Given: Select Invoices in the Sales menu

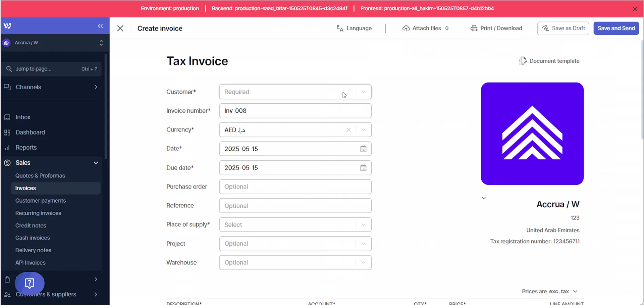Looking at the screenshot, I should pyautogui.click(x=25, y=188).
